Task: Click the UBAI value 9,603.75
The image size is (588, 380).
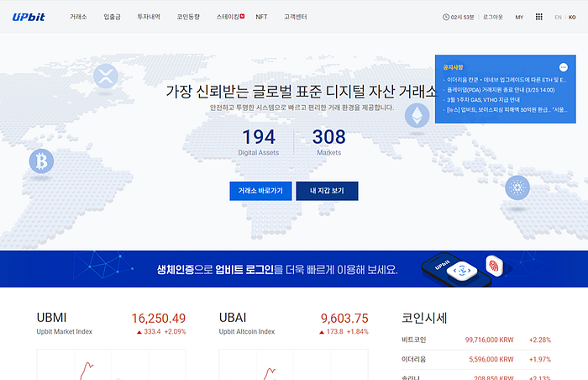Action: click(344, 319)
